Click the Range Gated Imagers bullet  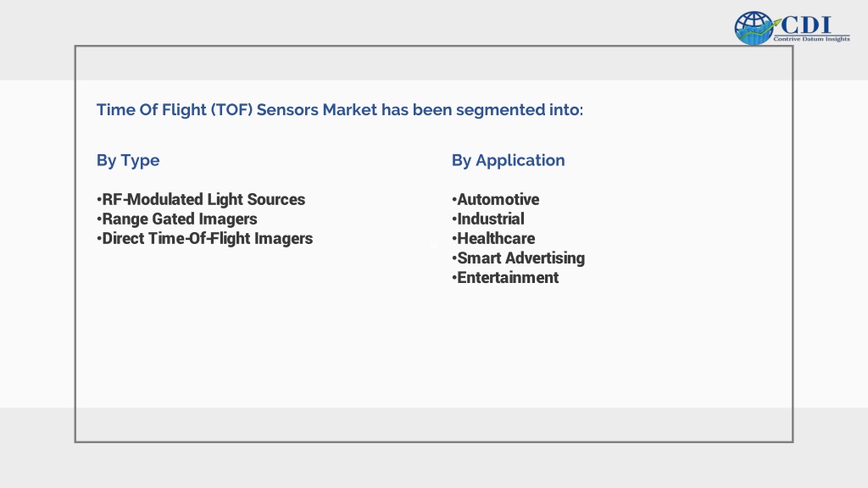click(x=176, y=219)
